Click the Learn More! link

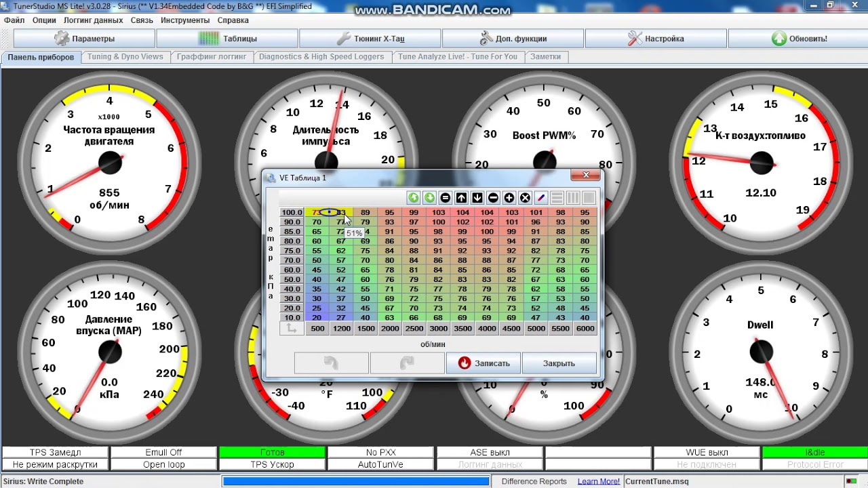tap(598, 481)
